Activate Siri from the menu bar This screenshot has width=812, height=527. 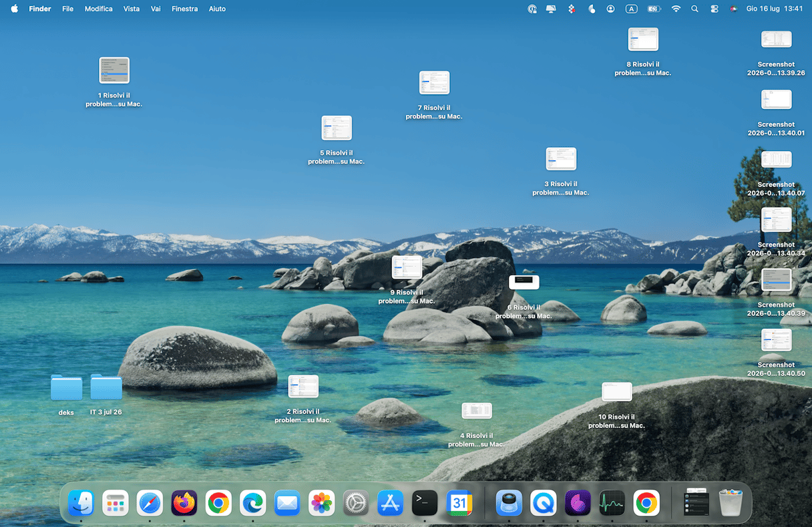point(733,9)
